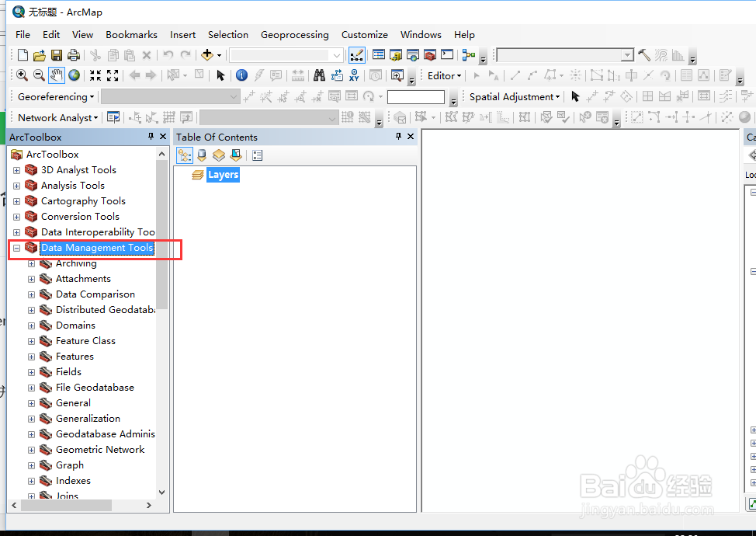
Task: Switch to List By Drawing Order
Action: (x=185, y=155)
